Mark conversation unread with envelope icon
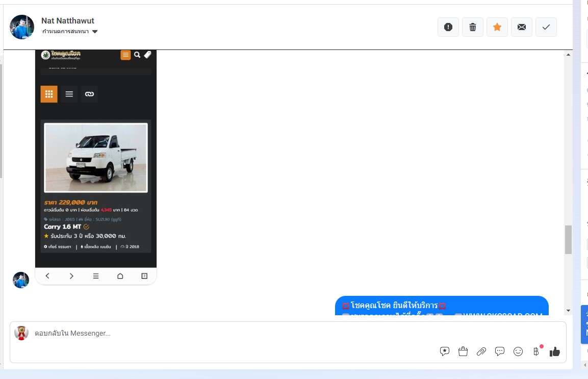The image size is (588, 379). [522, 27]
